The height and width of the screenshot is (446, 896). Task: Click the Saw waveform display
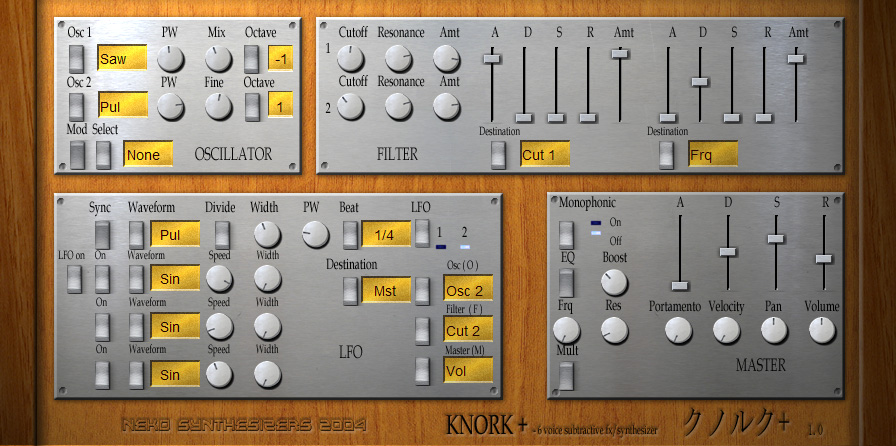point(122,57)
